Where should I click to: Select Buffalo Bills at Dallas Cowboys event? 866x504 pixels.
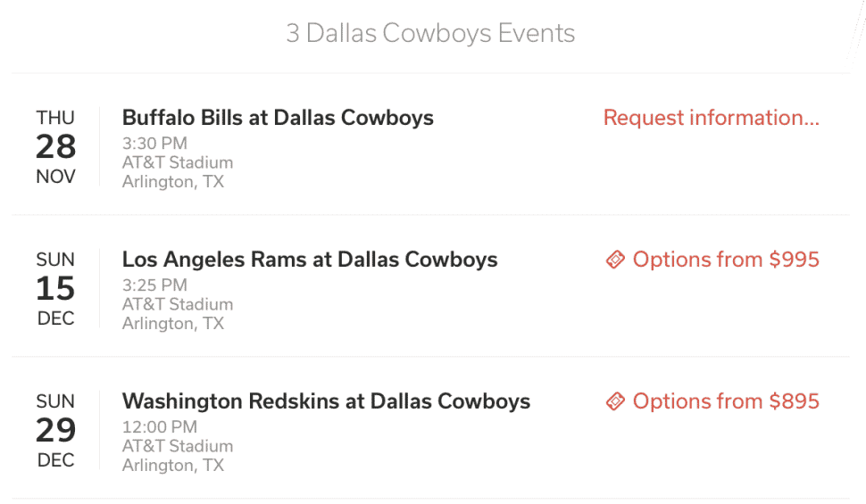click(x=278, y=118)
